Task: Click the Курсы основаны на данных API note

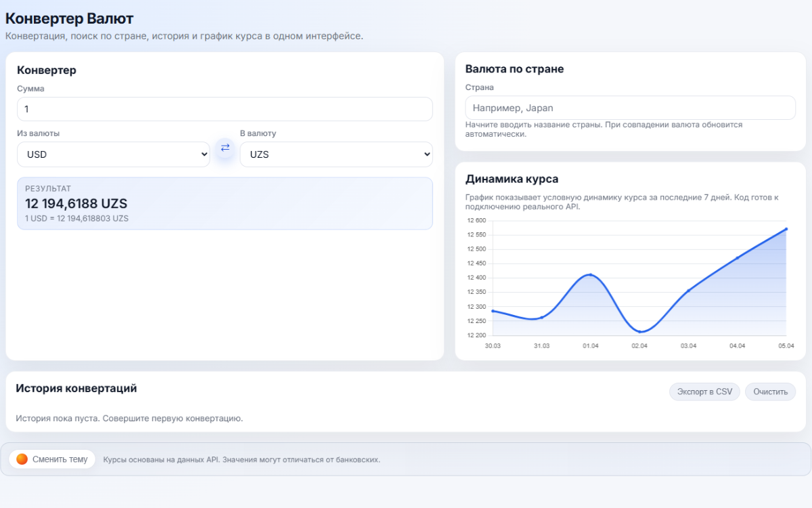Action: [x=242, y=459]
